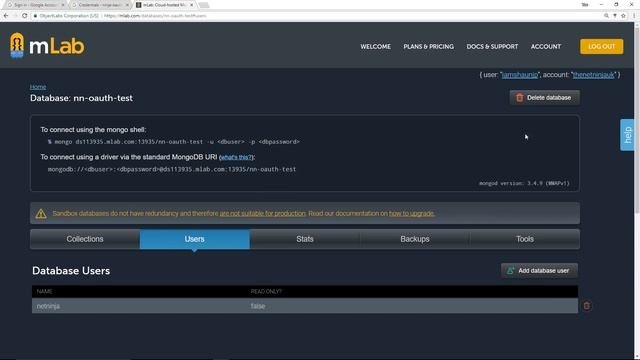This screenshot has width=640, height=360.
Task: Select the netninja user row name
Action: (48, 306)
